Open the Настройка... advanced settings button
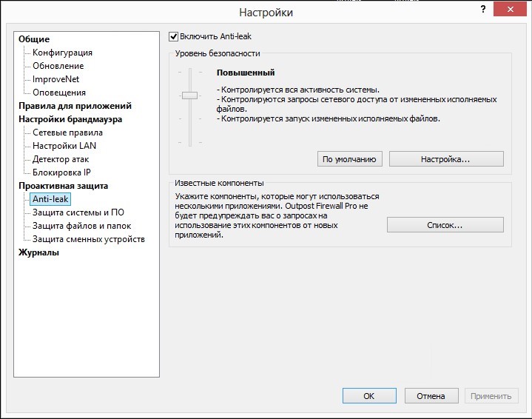This screenshot has width=532, height=419. tap(446, 159)
